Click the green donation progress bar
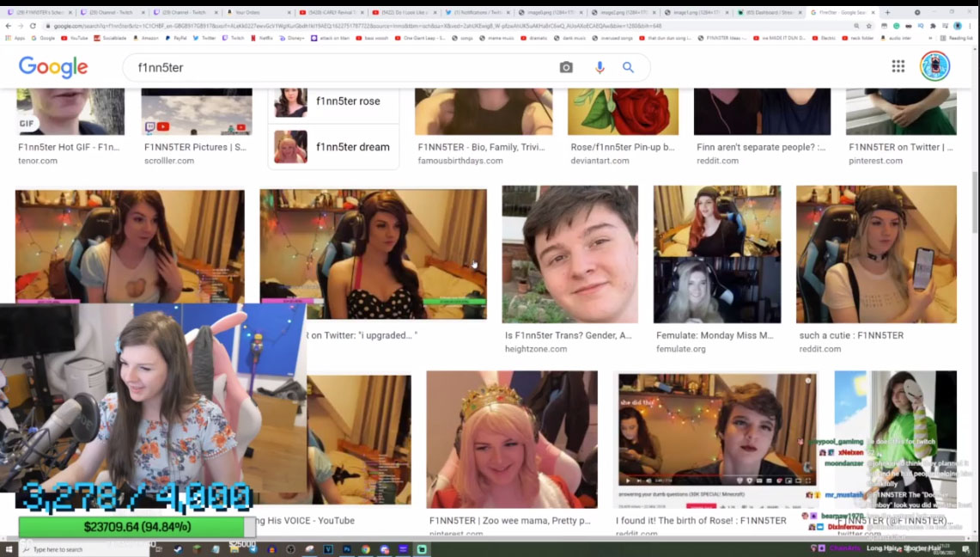Screen dimensions: 980x557 tap(137, 527)
